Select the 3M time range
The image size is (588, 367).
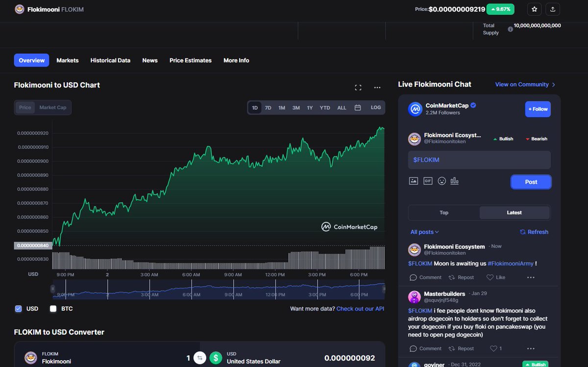pyautogui.click(x=296, y=108)
